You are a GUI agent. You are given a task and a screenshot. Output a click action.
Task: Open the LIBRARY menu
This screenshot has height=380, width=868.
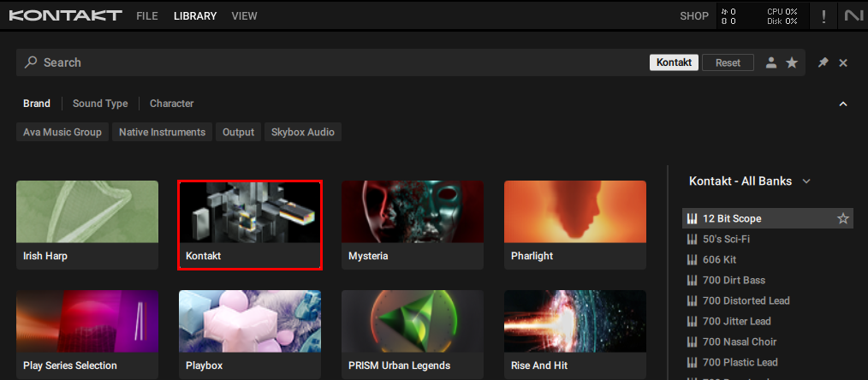pyautogui.click(x=195, y=16)
